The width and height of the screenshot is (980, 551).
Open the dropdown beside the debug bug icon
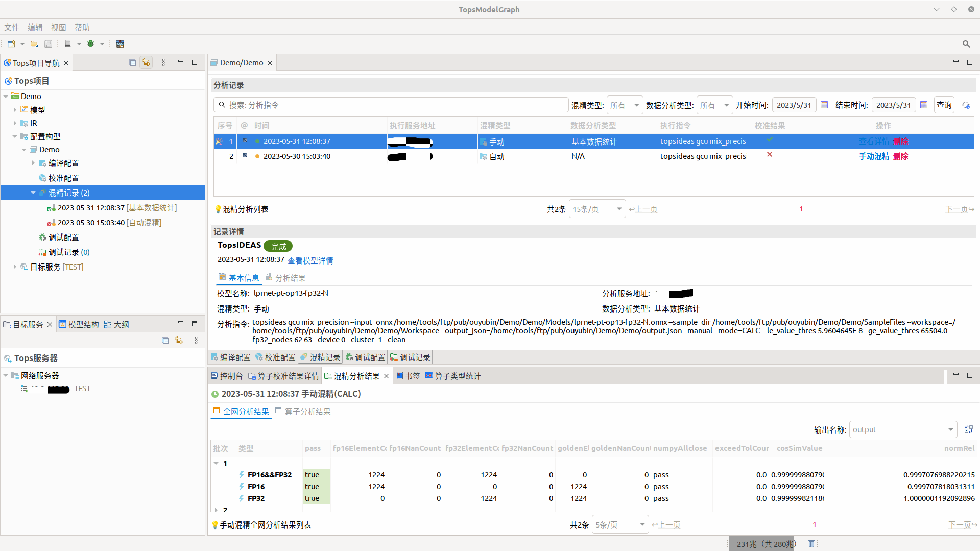coord(102,44)
